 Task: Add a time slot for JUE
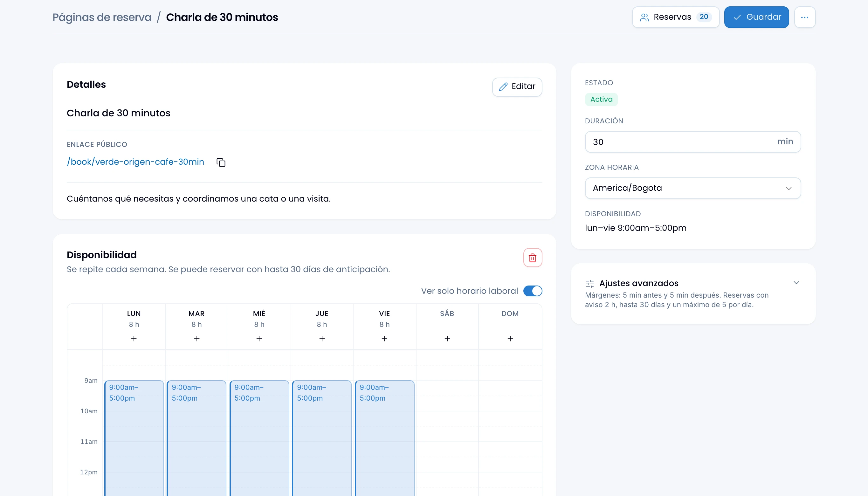(322, 339)
